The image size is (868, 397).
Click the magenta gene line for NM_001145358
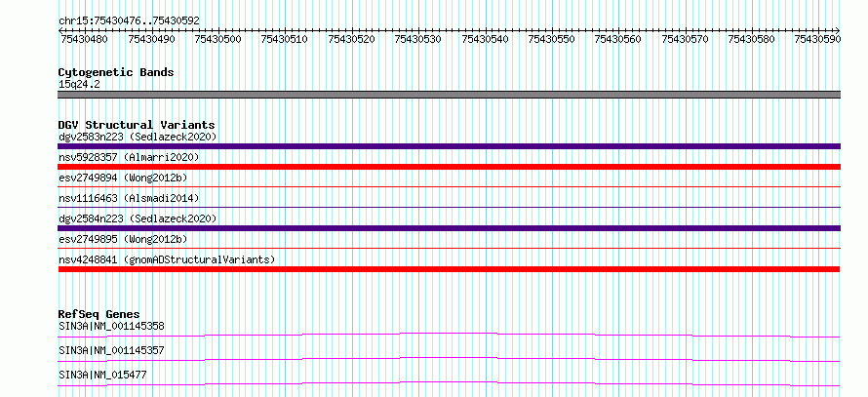click(x=449, y=335)
